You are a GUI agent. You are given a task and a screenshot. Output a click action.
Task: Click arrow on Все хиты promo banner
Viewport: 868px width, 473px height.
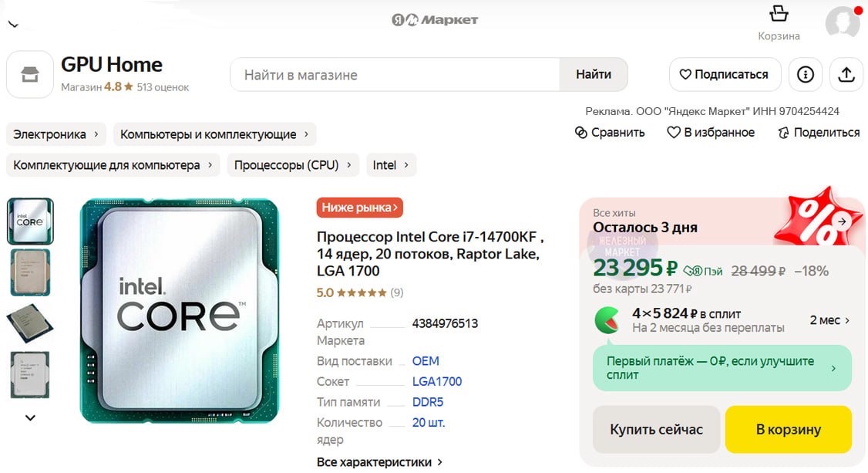(842, 221)
